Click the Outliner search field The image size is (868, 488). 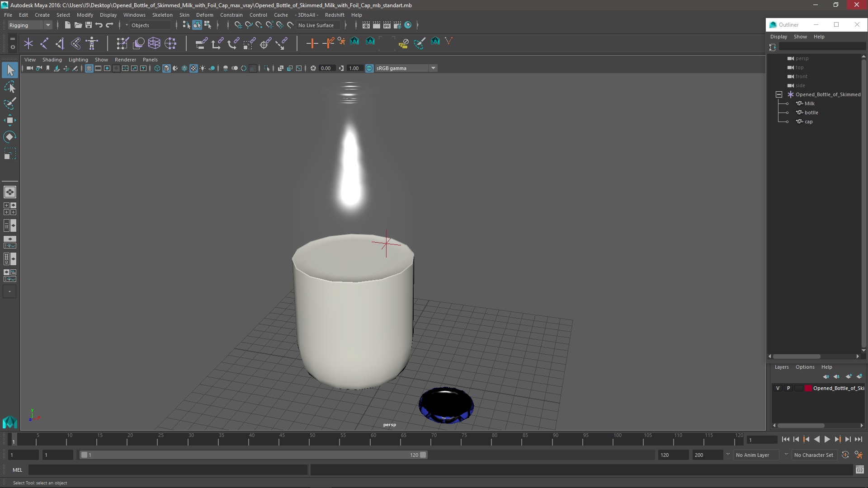[822, 47]
